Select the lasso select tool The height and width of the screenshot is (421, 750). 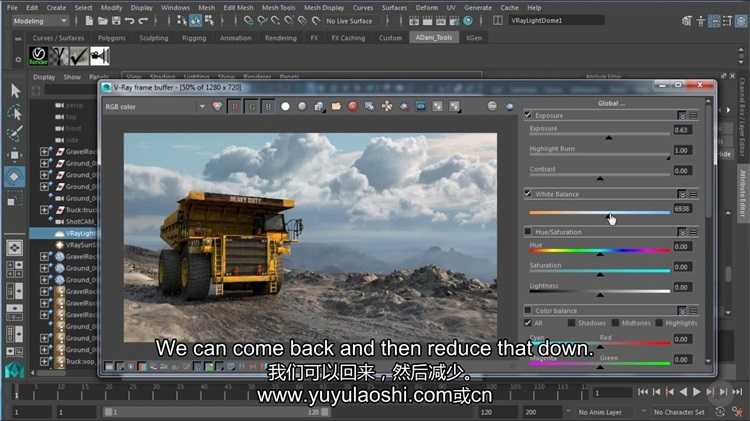click(15, 112)
